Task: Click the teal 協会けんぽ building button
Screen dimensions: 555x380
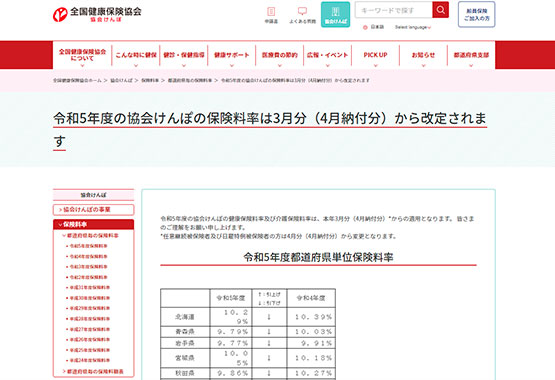Action: coord(335,15)
